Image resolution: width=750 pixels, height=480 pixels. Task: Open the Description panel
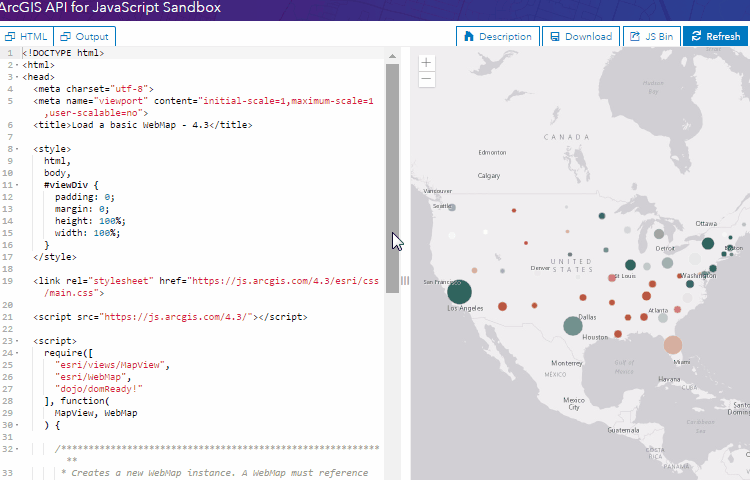pyautogui.click(x=498, y=36)
